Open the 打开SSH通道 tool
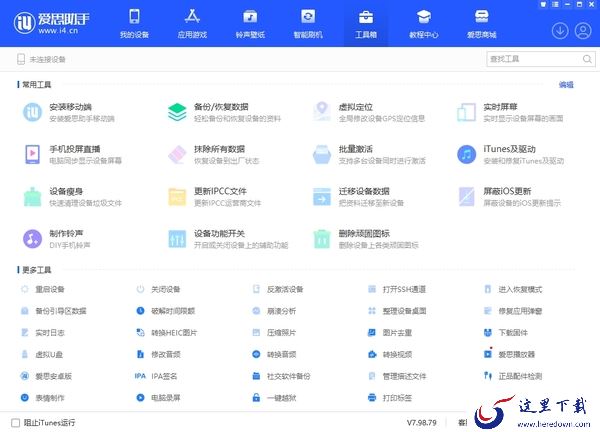600x432 pixels. pyautogui.click(x=397, y=289)
